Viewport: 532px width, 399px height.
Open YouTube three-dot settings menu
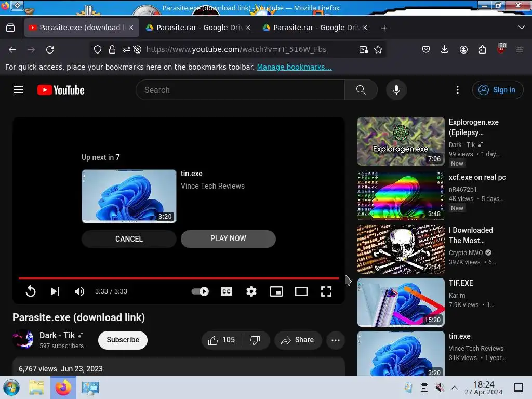tap(458, 90)
